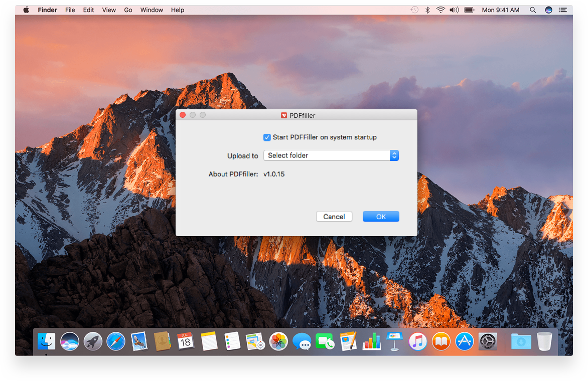The image size is (588, 381).
Task: Click Time Machine icon in menu bar
Action: click(x=414, y=10)
